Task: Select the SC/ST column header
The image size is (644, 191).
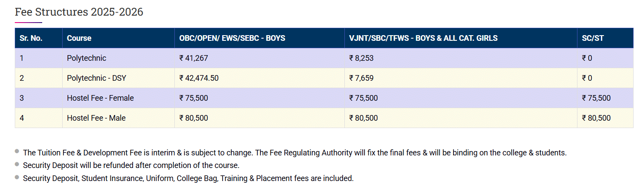Action: (x=593, y=38)
